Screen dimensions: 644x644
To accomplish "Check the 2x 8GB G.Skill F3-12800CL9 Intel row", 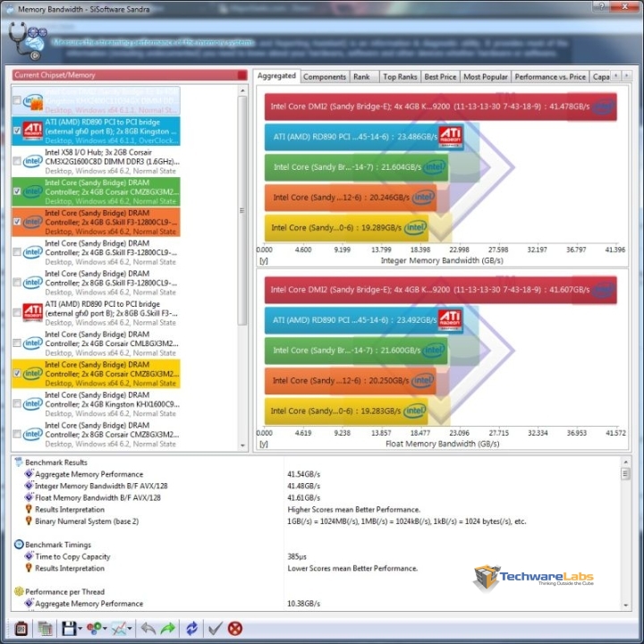I will click(x=17, y=282).
